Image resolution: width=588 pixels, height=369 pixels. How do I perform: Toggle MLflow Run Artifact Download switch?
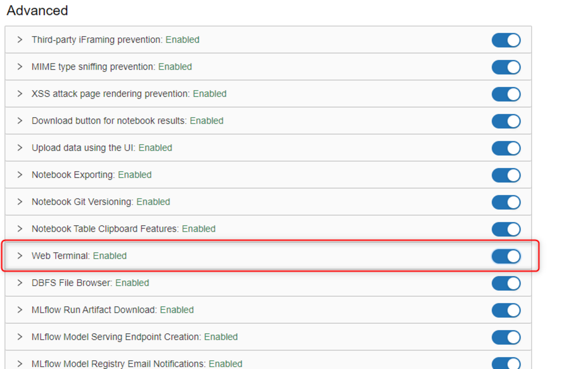pos(506,310)
